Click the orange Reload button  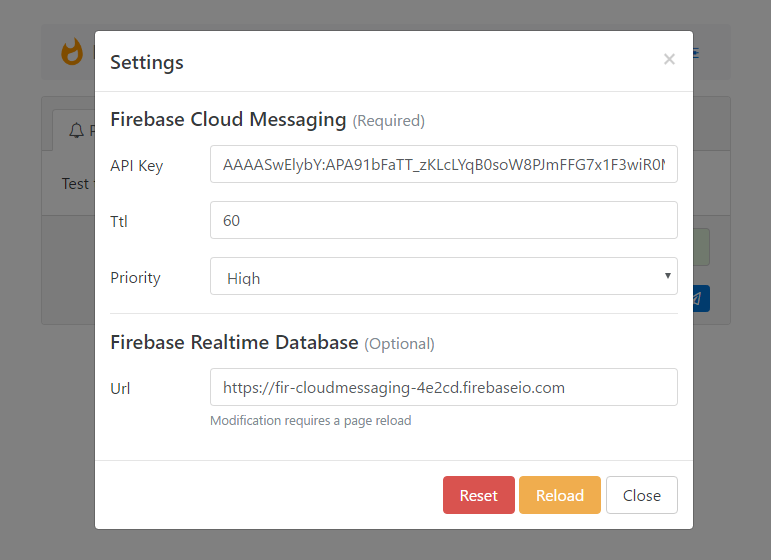pos(560,495)
